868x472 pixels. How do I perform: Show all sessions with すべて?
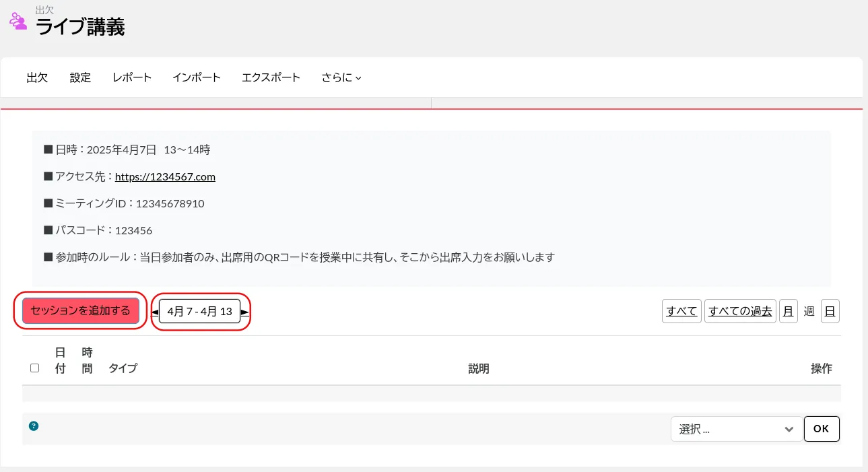point(681,311)
